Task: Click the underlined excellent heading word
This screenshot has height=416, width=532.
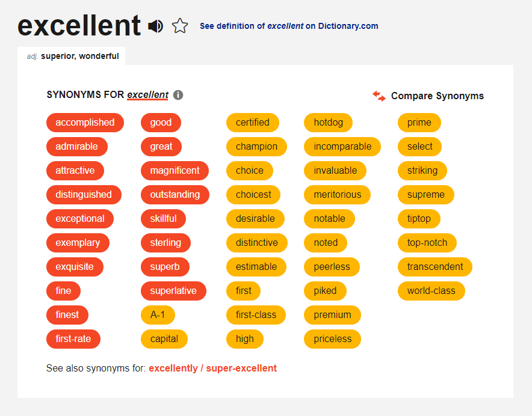Action: point(147,95)
